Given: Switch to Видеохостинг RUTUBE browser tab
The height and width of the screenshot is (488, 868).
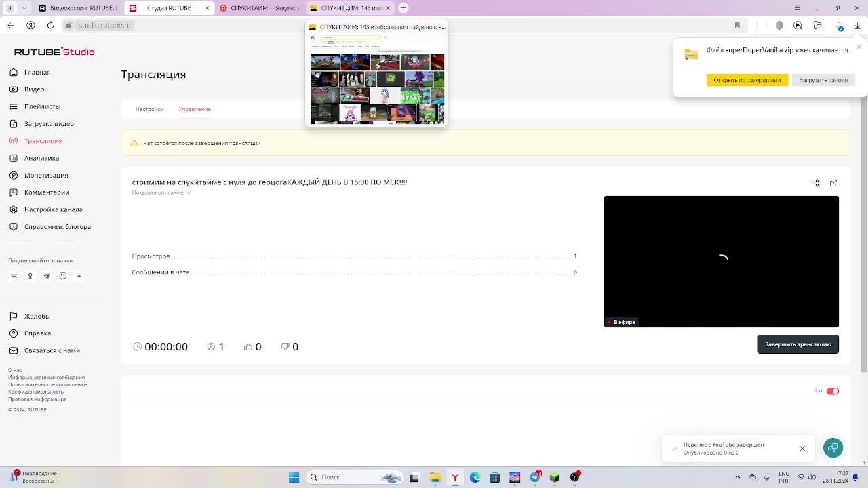Looking at the screenshot, I should click(78, 8).
